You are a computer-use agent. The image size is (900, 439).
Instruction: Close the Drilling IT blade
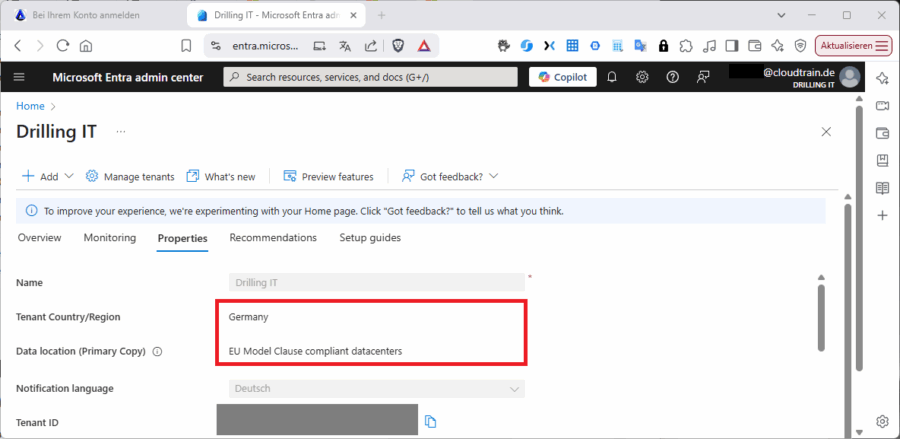coord(826,131)
